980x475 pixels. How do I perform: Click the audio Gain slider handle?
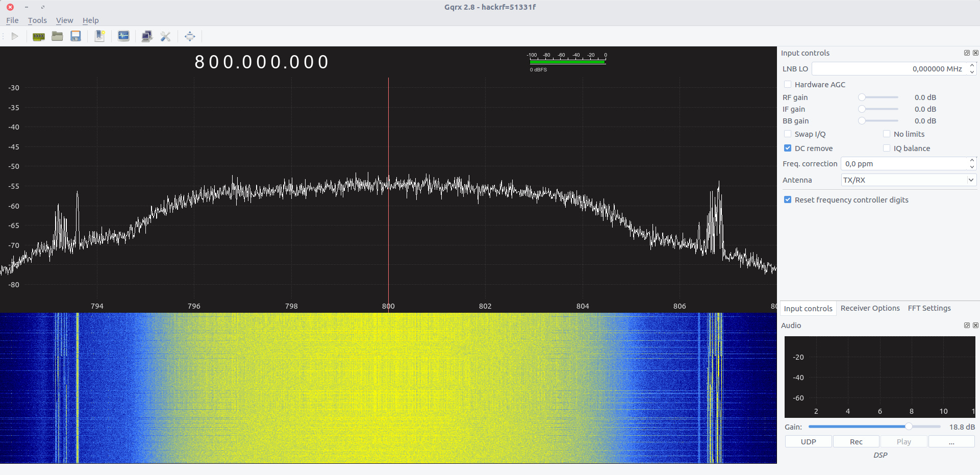pos(909,427)
